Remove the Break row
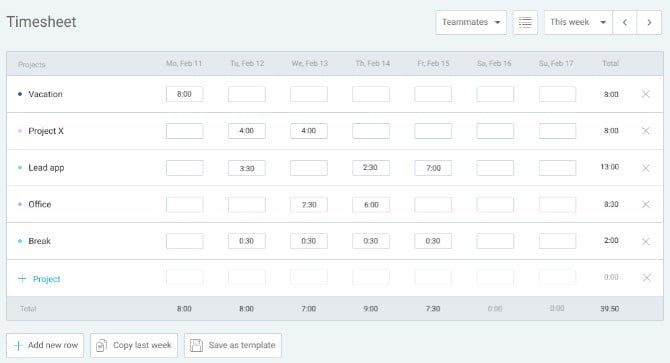Screen dimensions: 670x363 (x=646, y=241)
